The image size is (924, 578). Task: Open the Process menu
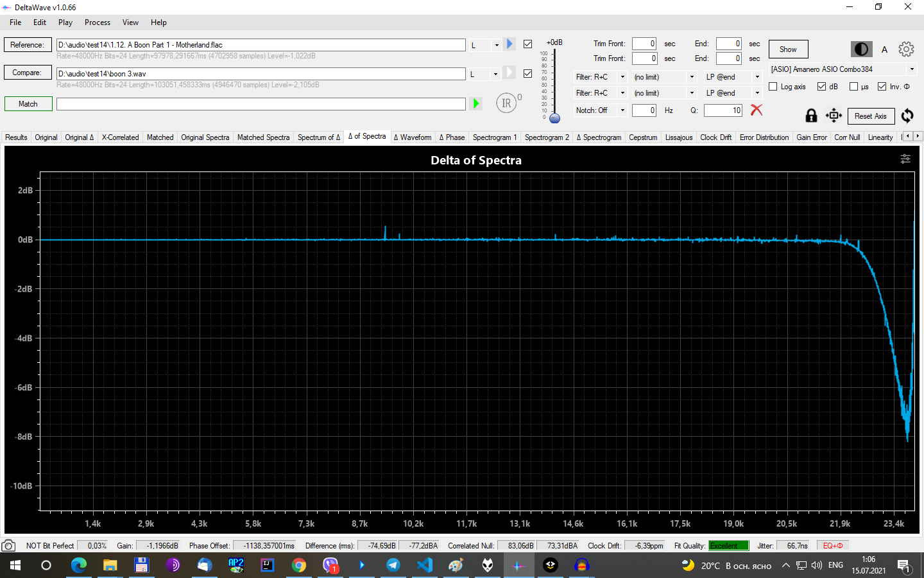click(98, 22)
